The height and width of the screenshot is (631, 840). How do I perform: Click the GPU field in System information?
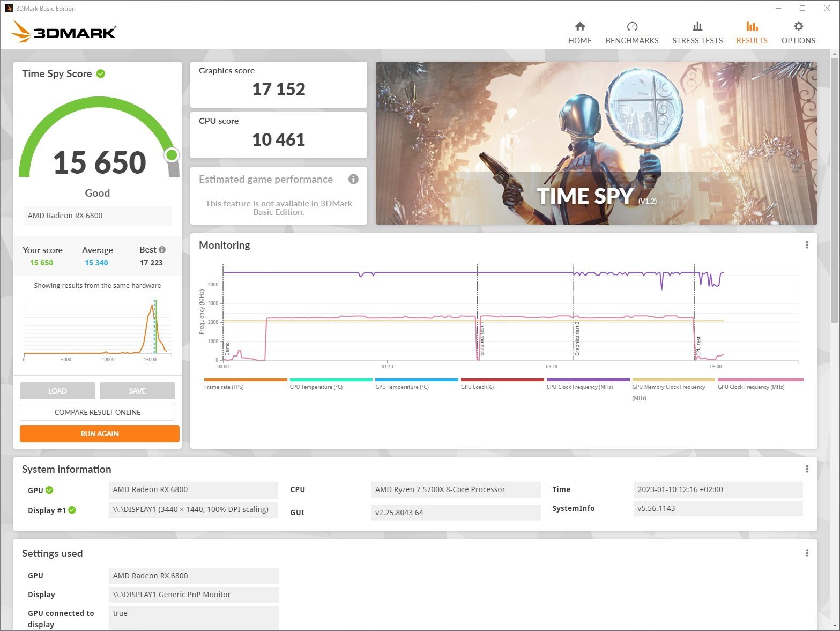tap(194, 489)
